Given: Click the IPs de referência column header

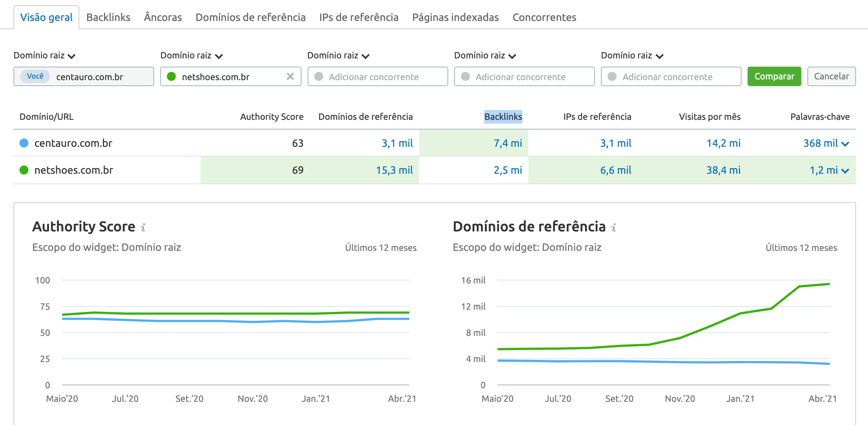Looking at the screenshot, I should pyautogui.click(x=597, y=116).
